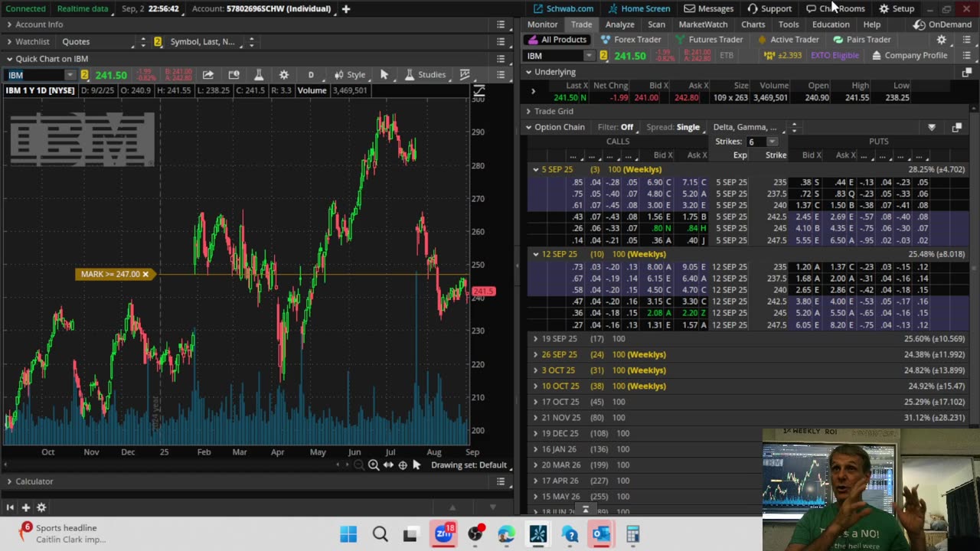Open option chain Filter Off dropdown

[616, 127]
